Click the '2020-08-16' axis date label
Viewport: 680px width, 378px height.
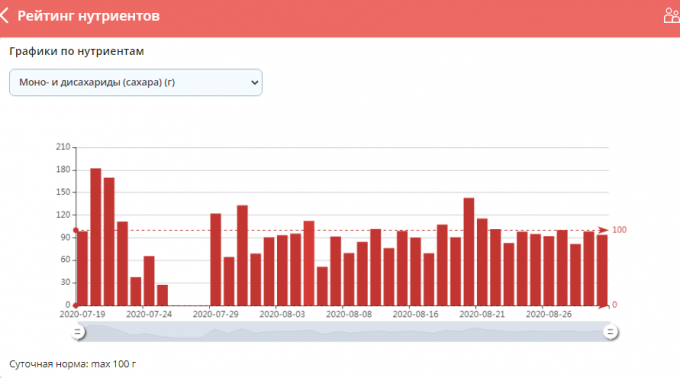click(415, 314)
